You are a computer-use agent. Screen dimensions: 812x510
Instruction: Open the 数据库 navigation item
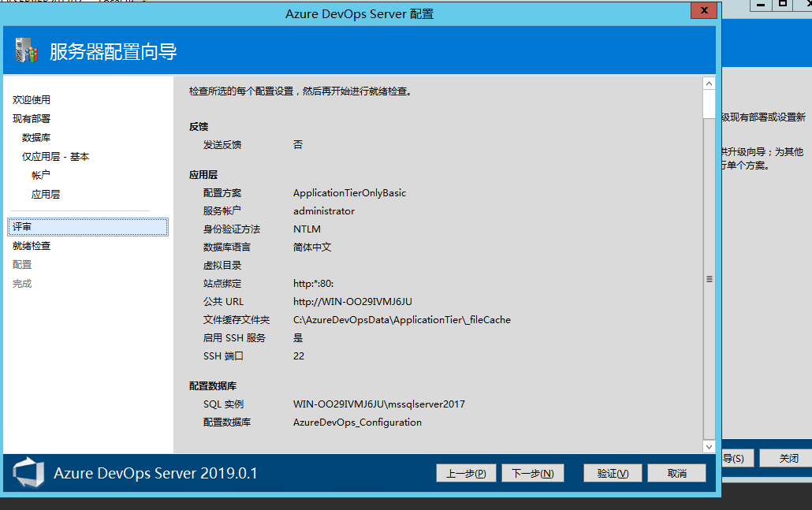coord(36,138)
